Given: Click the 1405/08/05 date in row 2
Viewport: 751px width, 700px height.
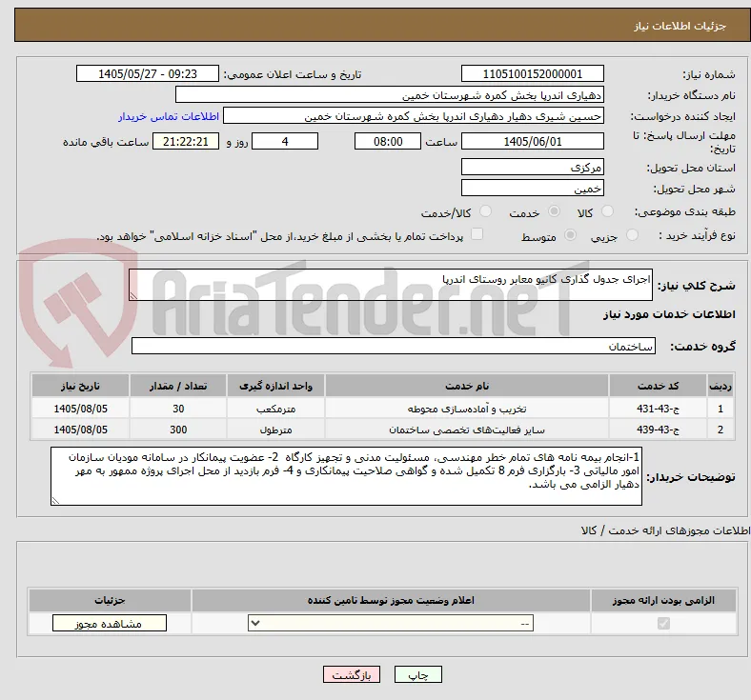Looking at the screenshot, I should pos(80,430).
